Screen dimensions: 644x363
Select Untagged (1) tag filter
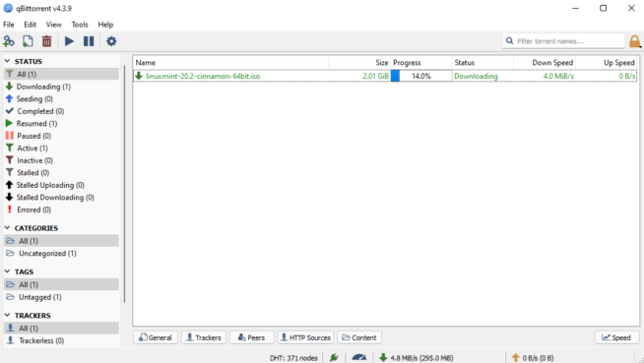(61, 297)
